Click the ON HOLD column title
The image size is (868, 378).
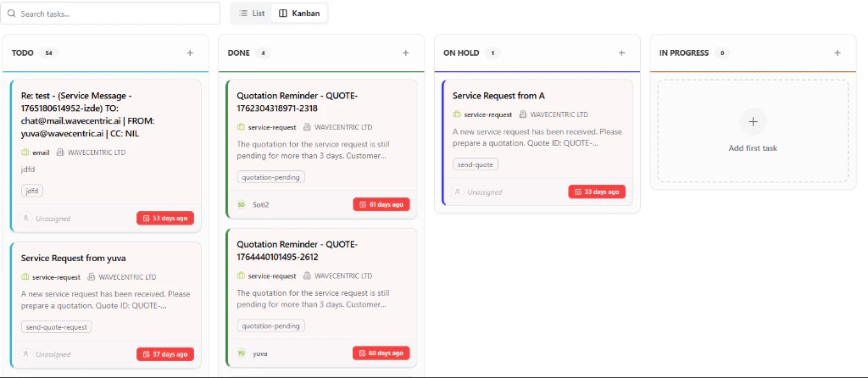pos(461,53)
